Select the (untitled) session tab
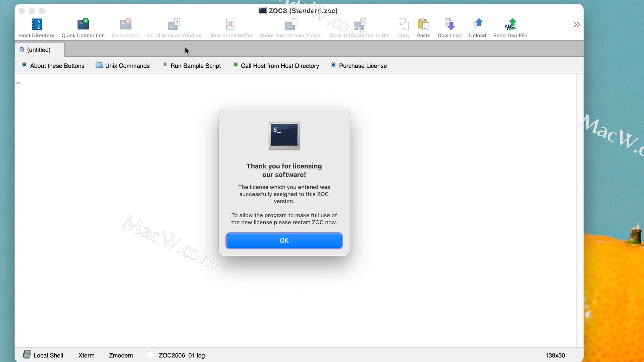644x362 pixels. [39, 50]
